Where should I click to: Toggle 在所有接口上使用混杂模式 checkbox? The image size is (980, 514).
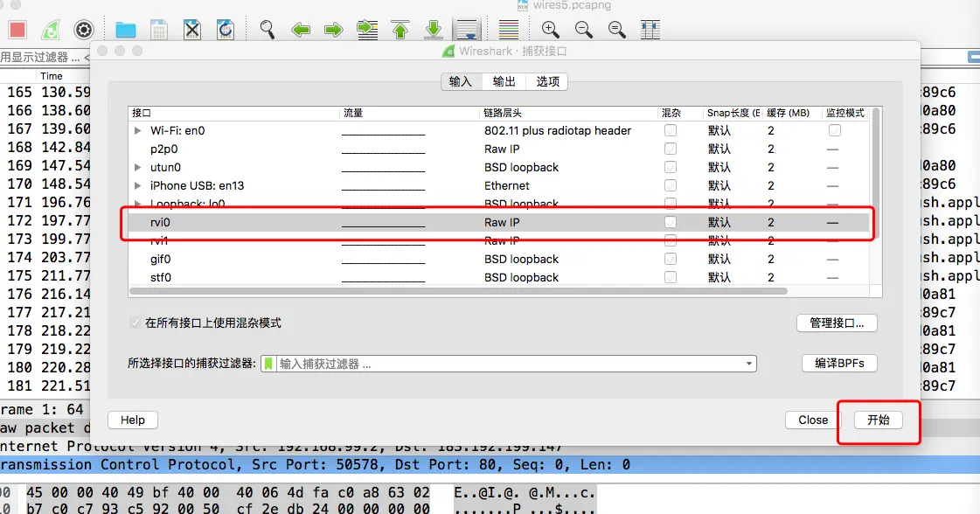point(135,323)
